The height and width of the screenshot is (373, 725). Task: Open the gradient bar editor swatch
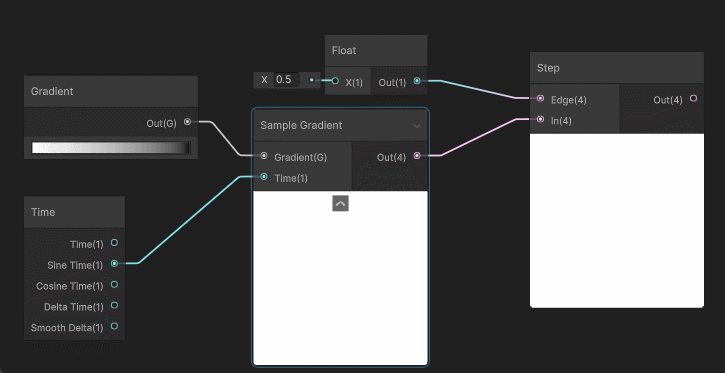111,148
